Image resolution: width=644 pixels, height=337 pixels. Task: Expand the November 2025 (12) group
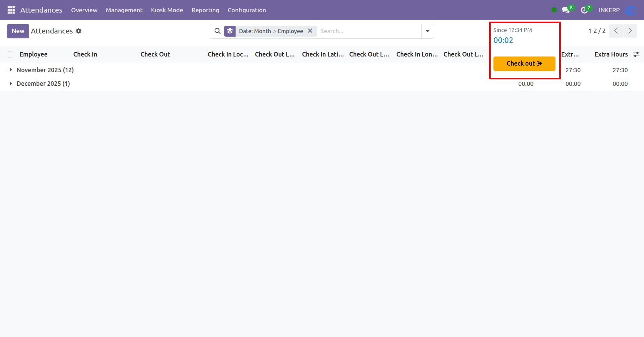click(x=45, y=70)
